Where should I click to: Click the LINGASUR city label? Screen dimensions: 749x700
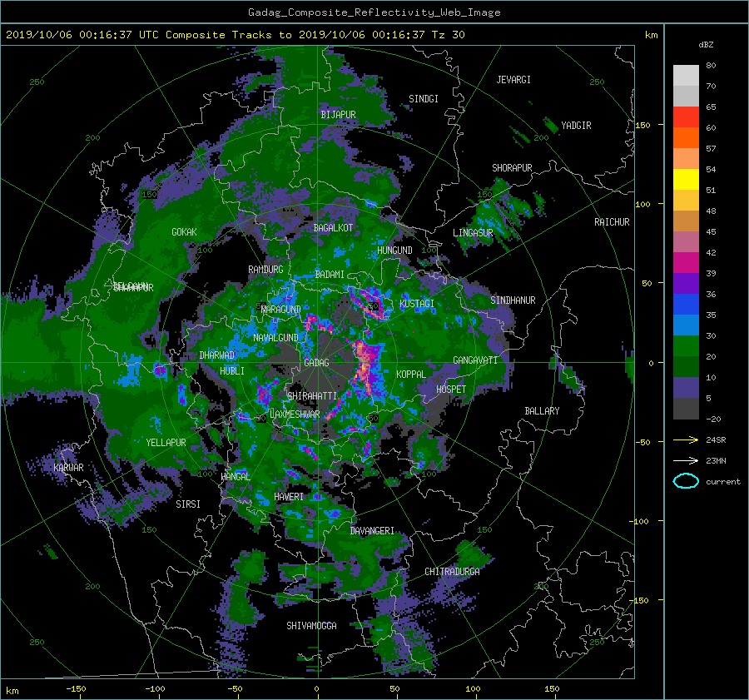pos(473,233)
